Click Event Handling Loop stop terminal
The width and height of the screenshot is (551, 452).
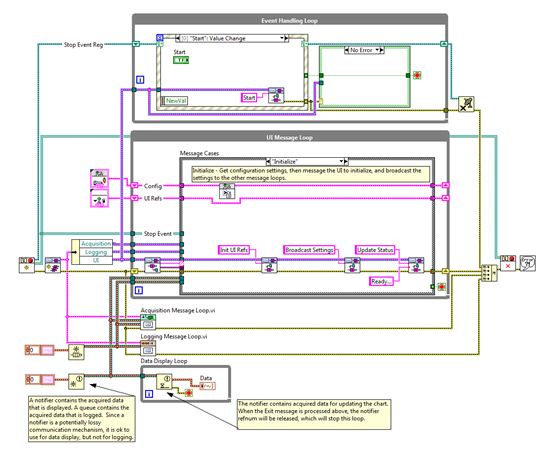tap(417, 75)
